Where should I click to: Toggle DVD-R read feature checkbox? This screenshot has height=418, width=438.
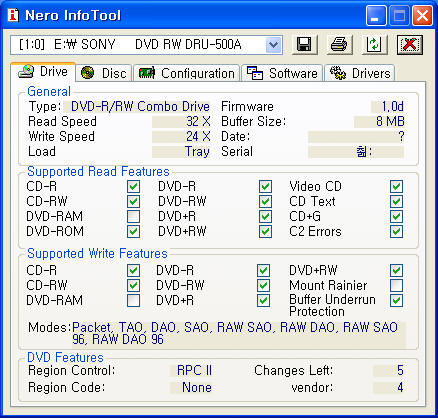click(x=265, y=186)
